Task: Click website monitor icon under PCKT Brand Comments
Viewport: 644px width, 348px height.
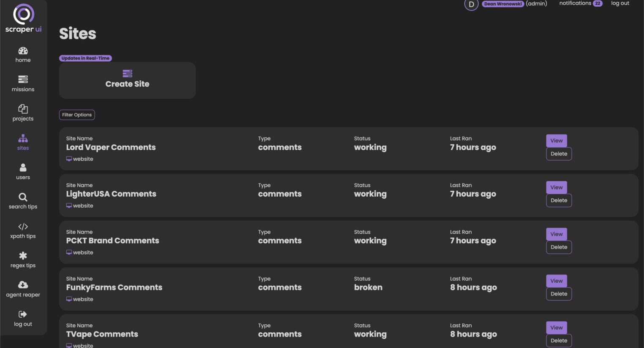Action: (69, 252)
